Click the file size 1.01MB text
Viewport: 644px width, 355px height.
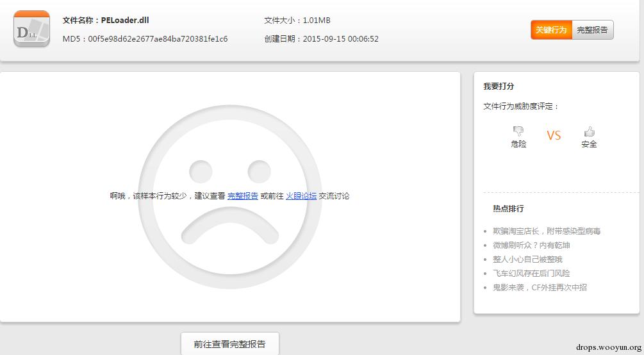point(317,20)
